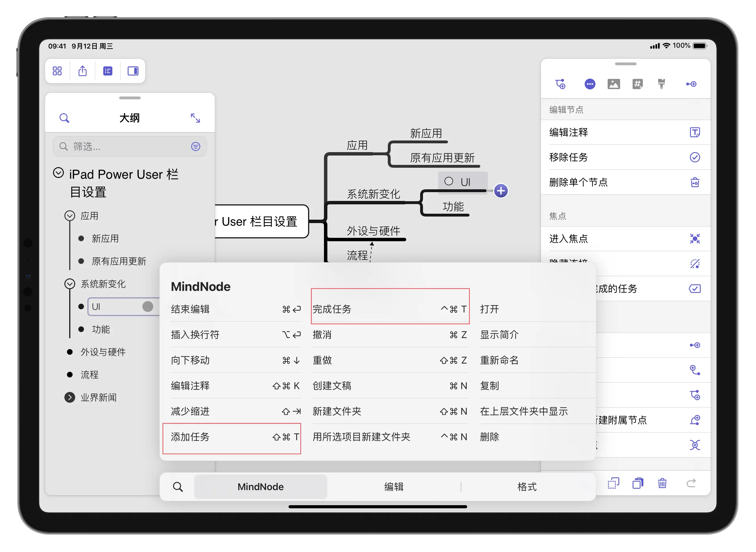Click 删除单个节点 in the inspector

[x=626, y=182]
